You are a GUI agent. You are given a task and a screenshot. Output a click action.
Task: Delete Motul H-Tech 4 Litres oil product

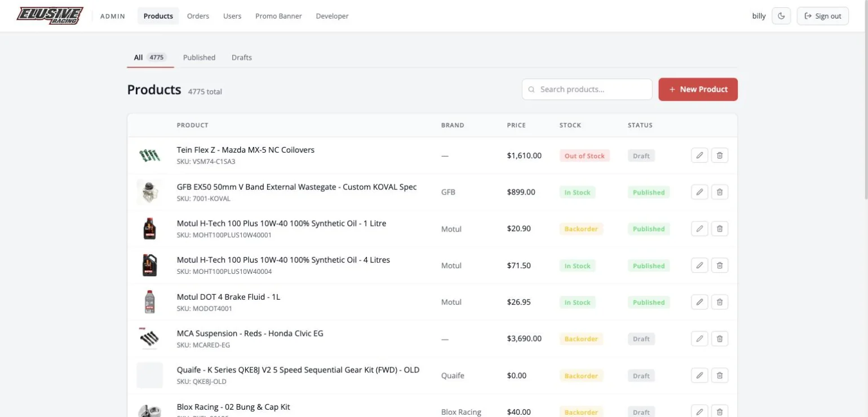pos(720,265)
